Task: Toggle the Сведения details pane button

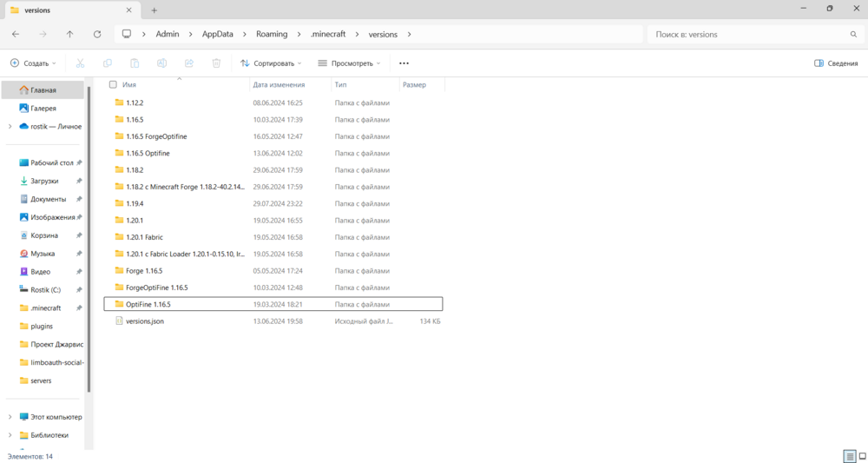Action: (836, 63)
